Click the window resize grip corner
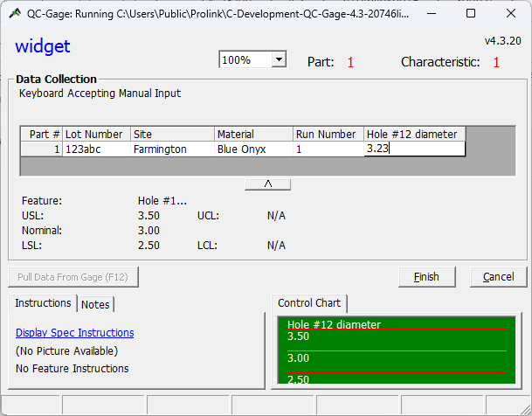This screenshot has height=416, width=532. pyautogui.click(x=524, y=408)
